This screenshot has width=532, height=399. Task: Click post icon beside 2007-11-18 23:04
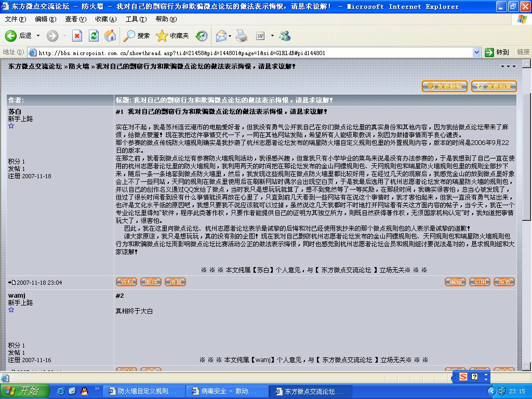tap(12, 282)
